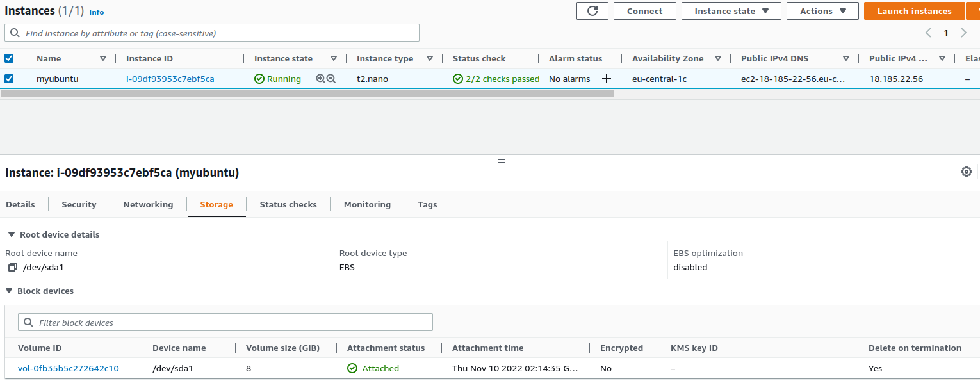Go to next page arrow
980x381 pixels.
pyautogui.click(x=964, y=33)
